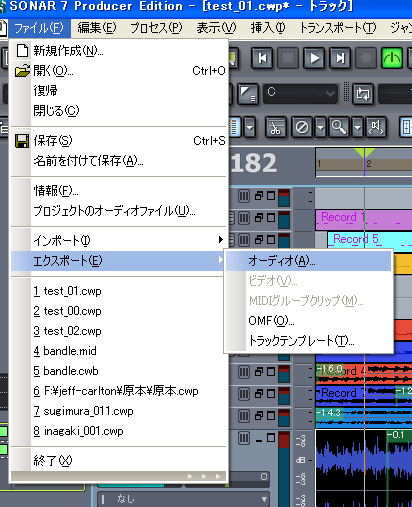Open recent file 7 sugimura_011.cwp
The width and height of the screenshot is (412, 507).
(x=119, y=411)
